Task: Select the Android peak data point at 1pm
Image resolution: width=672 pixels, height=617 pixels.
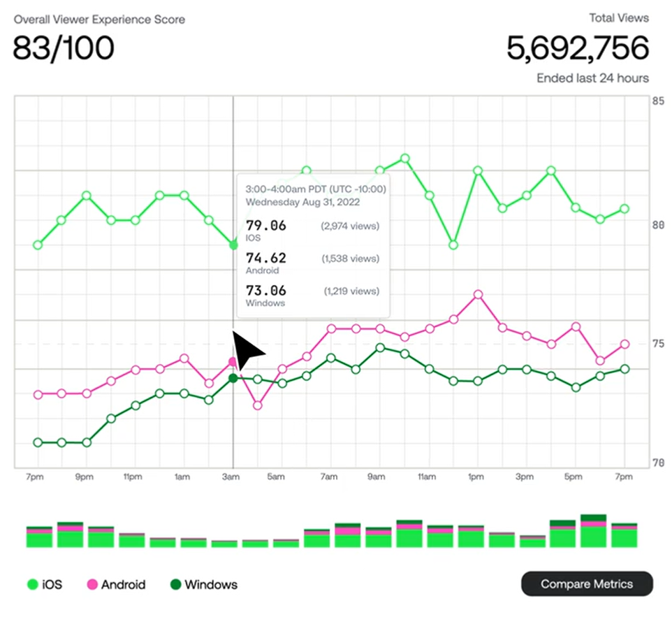Action: click(478, 295)
